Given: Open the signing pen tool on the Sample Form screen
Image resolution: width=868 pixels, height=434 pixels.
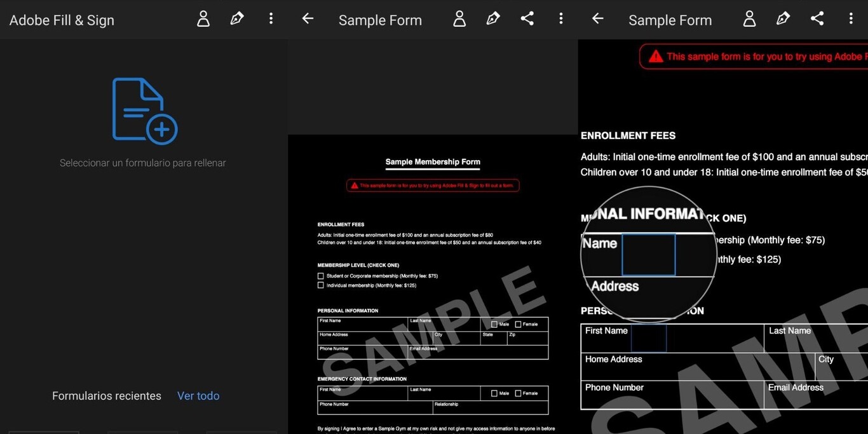Looking at the screenshot, I should (x=493, y=18).
